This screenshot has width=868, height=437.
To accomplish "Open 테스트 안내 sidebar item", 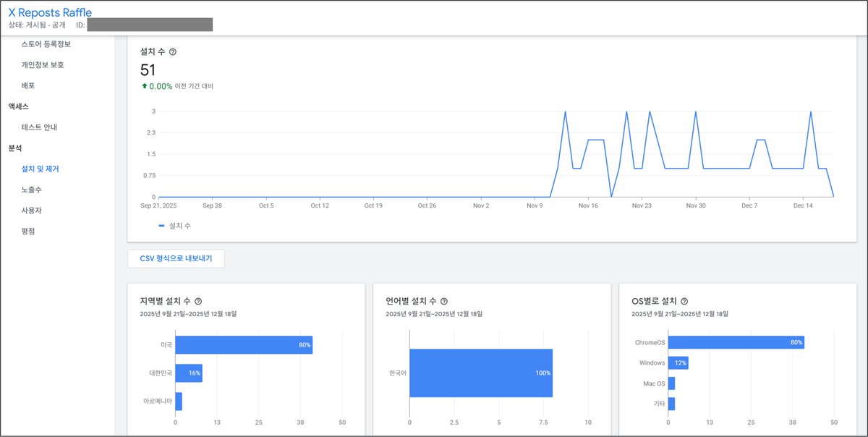I will [40, 127].
